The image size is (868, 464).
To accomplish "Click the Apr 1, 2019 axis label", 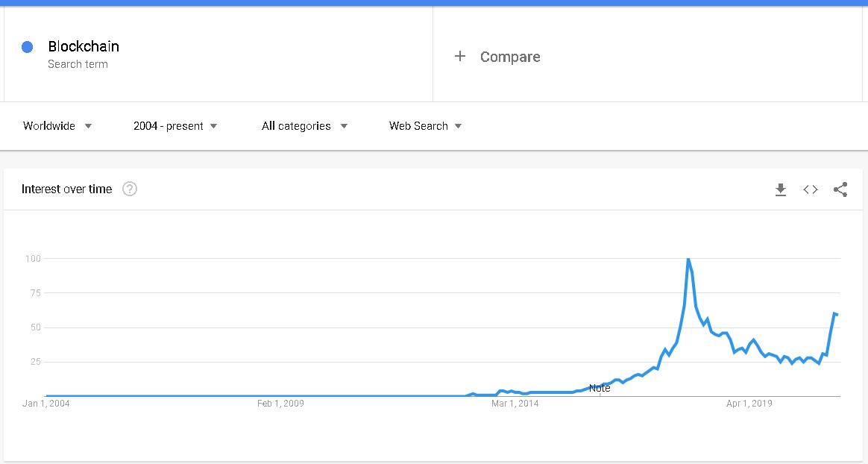I will click(749, 404).
